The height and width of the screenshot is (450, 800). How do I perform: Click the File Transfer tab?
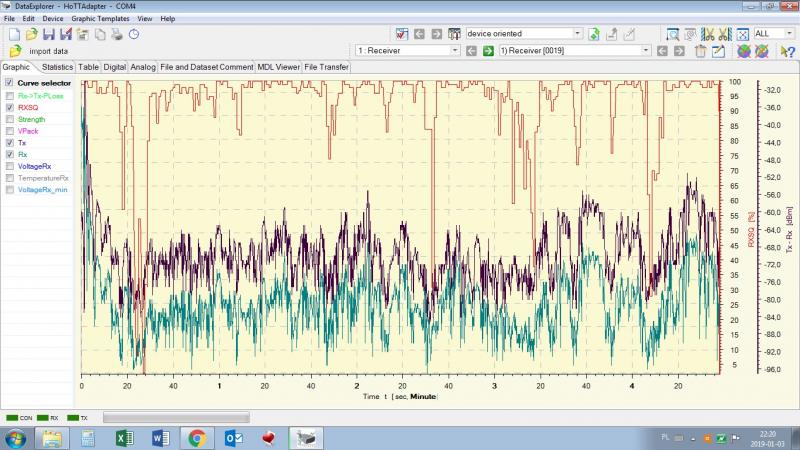(327, 67)
